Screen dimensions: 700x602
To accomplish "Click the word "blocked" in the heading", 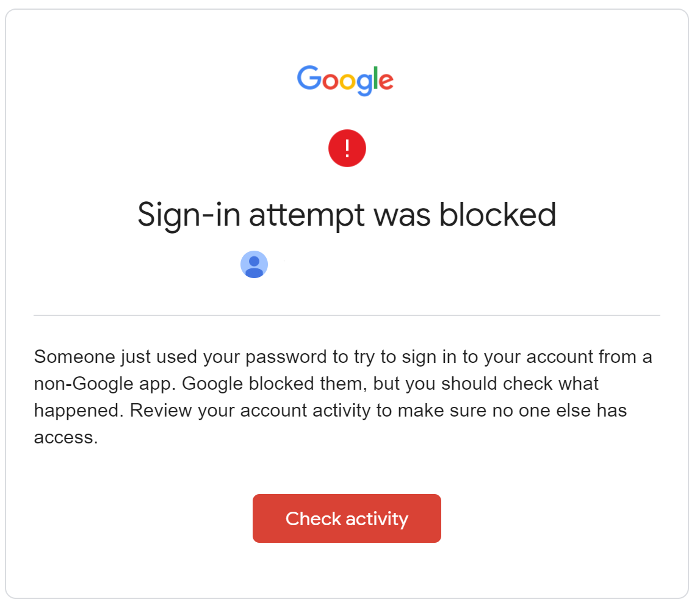I will [498, 214].
